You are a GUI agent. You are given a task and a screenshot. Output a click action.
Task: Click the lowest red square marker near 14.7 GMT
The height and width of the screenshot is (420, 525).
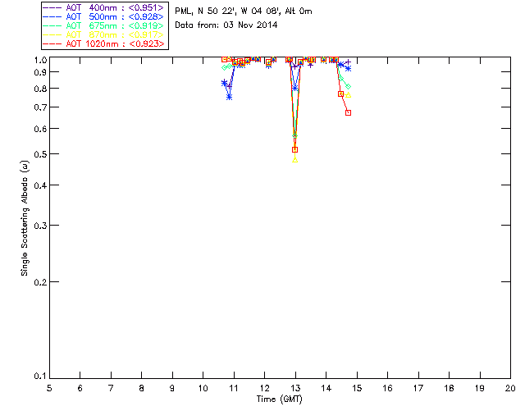(348, 113)
